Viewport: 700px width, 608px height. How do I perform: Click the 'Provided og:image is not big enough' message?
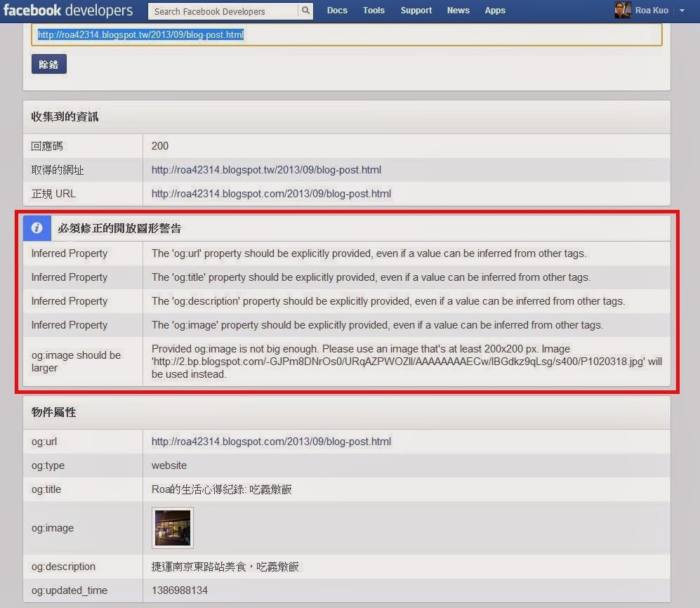[x=407, y=362]
